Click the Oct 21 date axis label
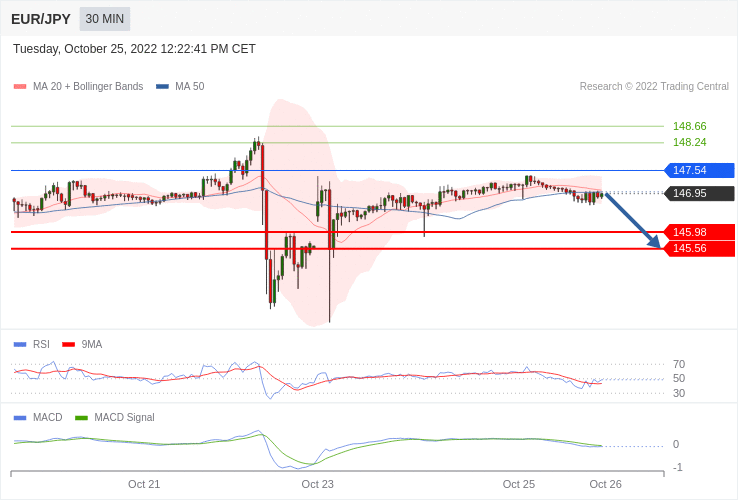This screenshot has width=738, height=500. tap(144, 484)
